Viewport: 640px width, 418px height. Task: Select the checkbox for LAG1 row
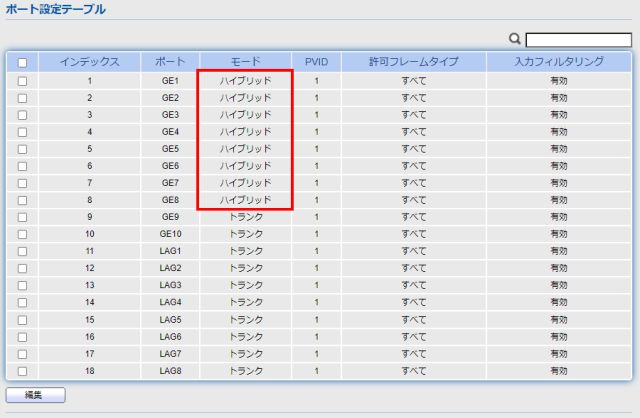pos(22,251)
